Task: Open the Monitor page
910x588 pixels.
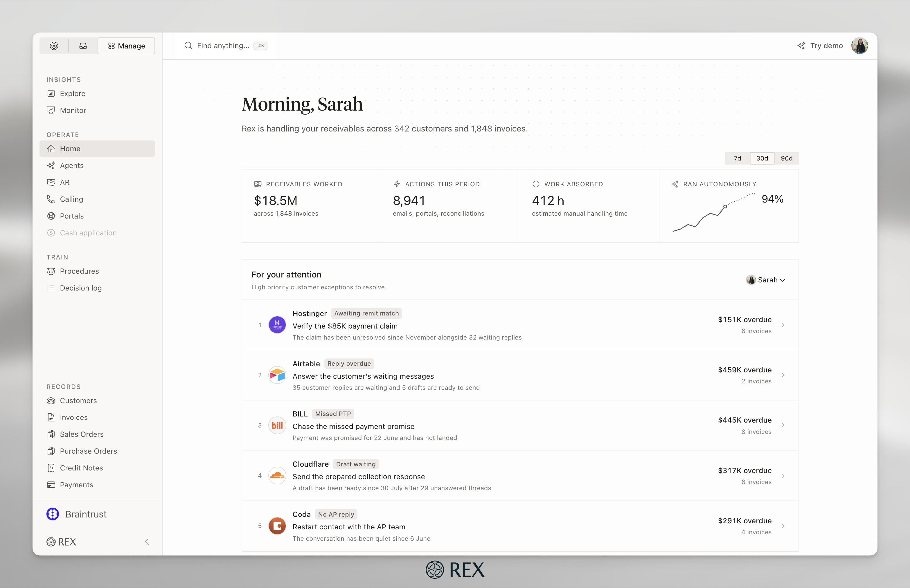Action: click(97, 110)
